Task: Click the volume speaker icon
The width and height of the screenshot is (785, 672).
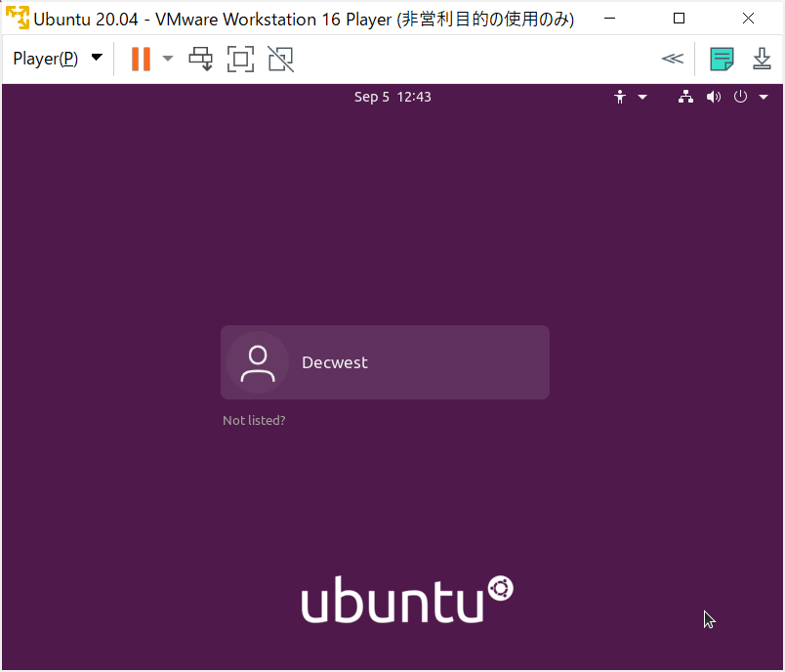Action: [714, 97]
